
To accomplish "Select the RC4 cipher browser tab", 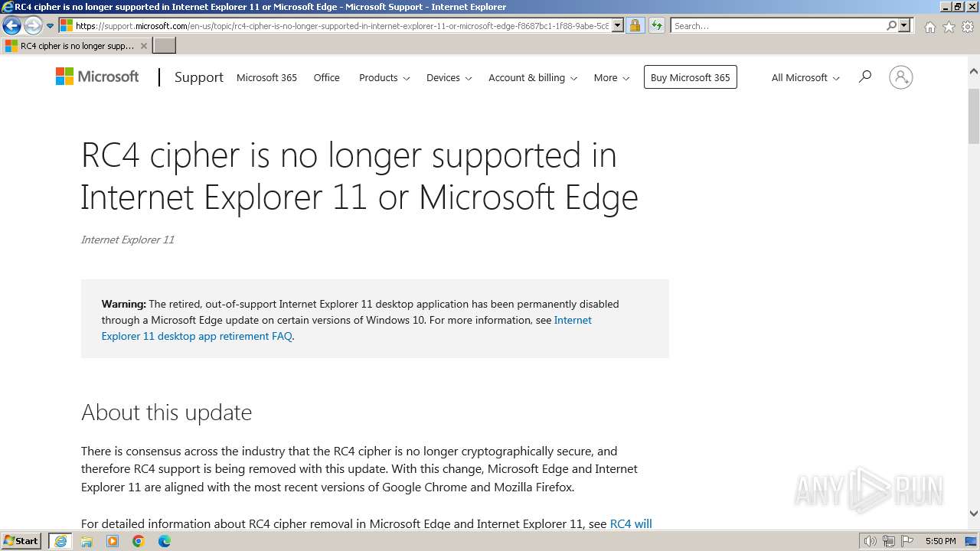I will coord(76,46).
